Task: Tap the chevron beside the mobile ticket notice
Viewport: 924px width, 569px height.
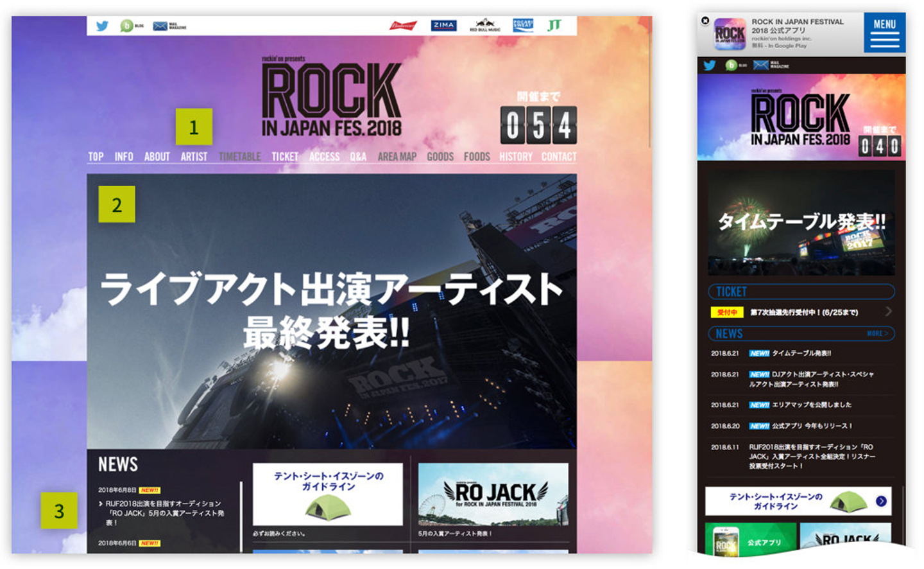Action: pyautogui.click(x=889, y=311)
